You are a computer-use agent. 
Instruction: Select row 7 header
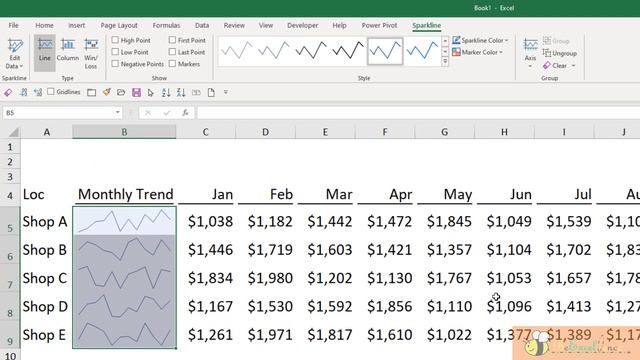point(10,278)
